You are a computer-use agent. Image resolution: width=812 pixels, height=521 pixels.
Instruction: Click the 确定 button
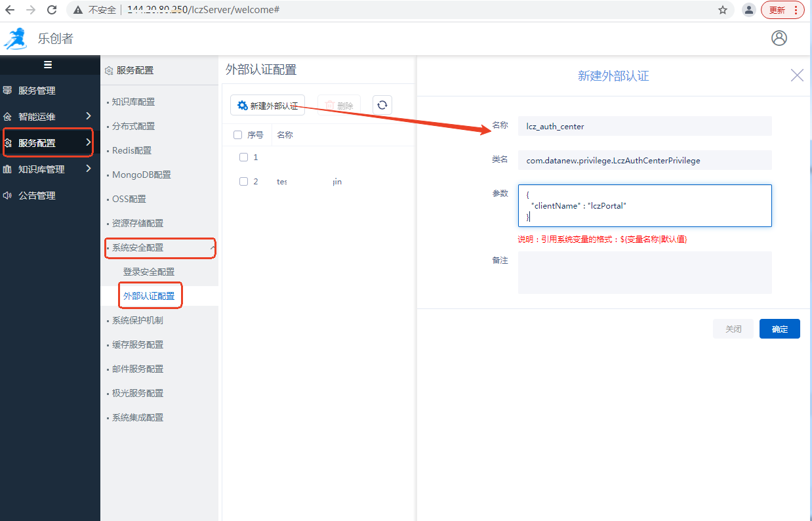pos(779,329)
